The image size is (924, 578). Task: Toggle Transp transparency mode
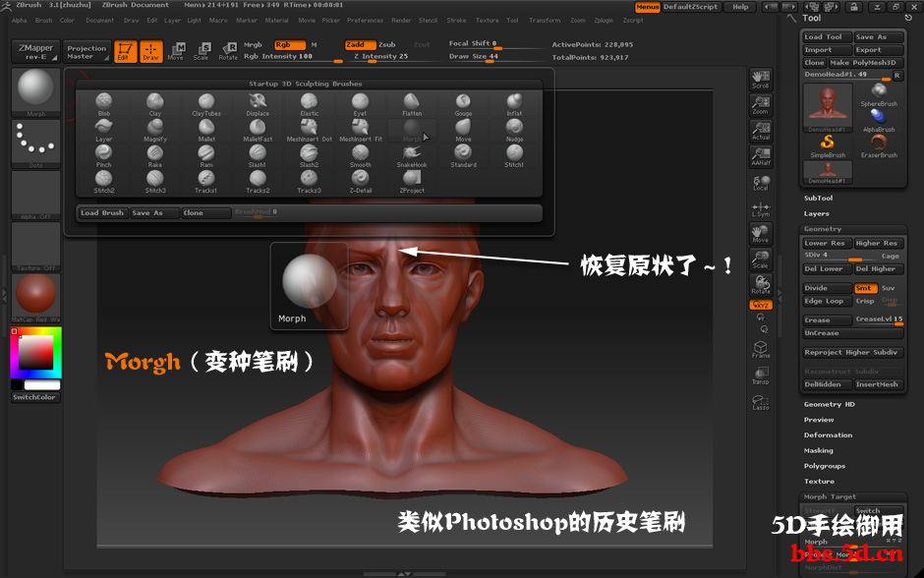tap(760, 376)
